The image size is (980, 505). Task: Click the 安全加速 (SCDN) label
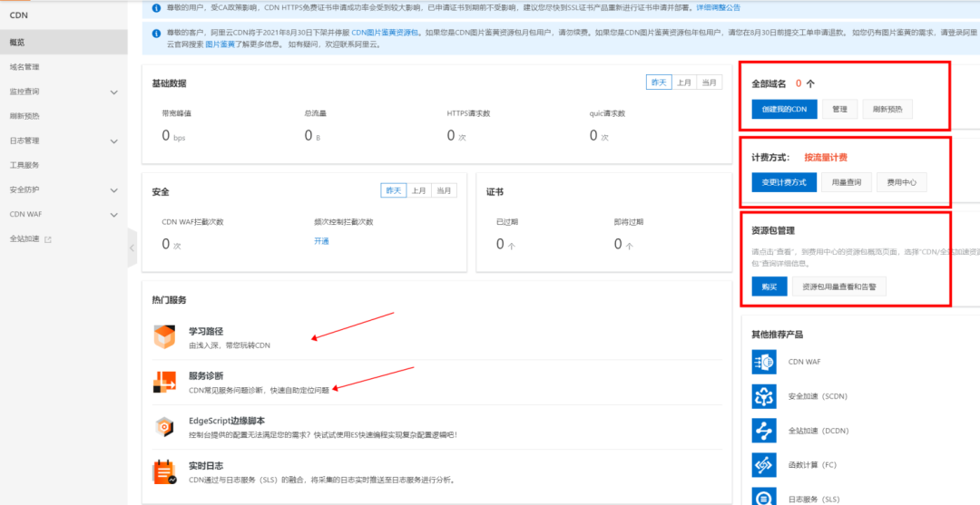click(x=818, y=396)
